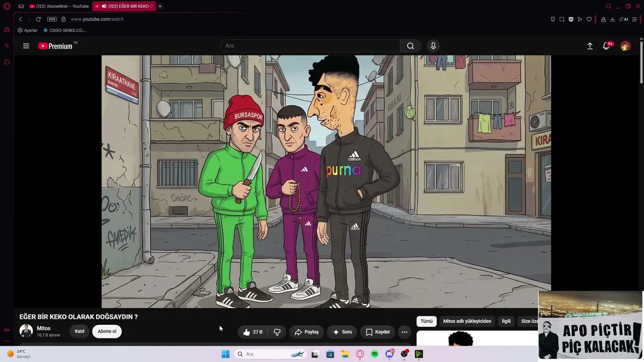Open the Opera GX main menu logo
The width and height of the screenshot is (644, 362).
(7, 7)
